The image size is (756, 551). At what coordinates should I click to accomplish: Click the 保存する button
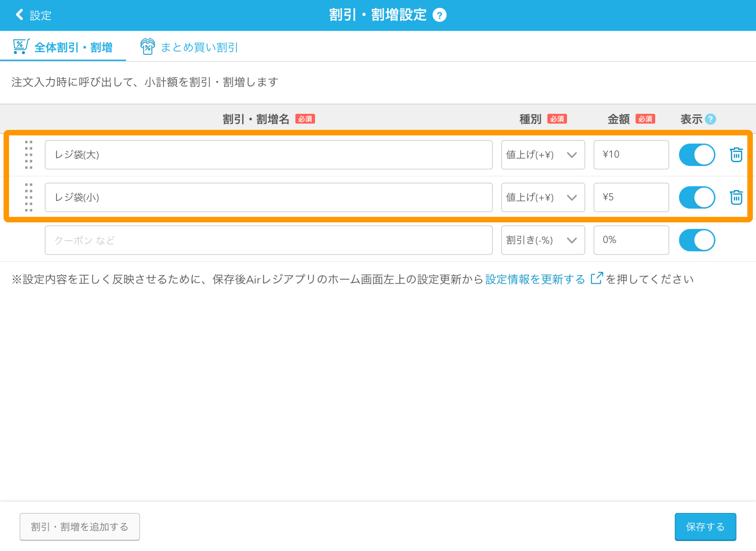click(x=705, y=527)
